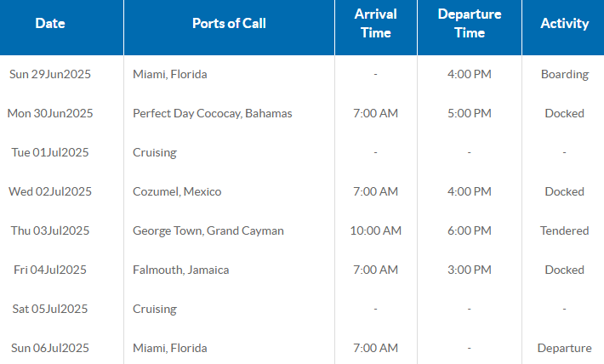The image size is (604, 364).
Task: Click the Falmouth, Jamaica port name
Action: tap(181, 270)
